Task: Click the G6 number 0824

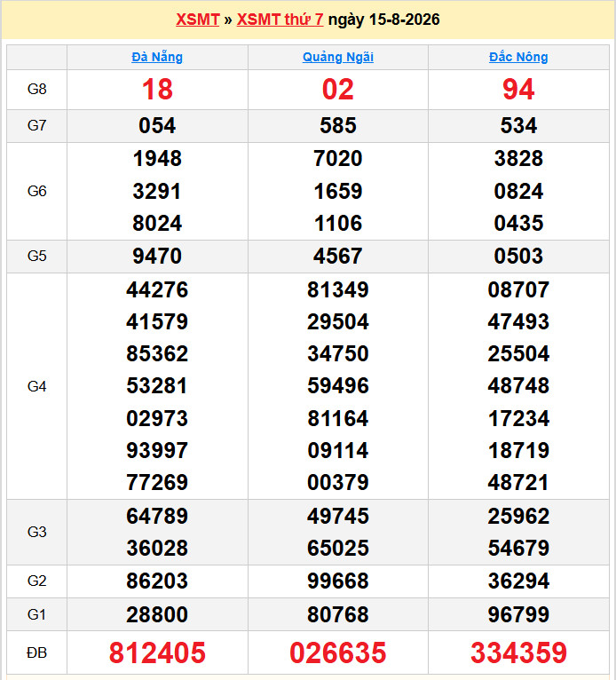Action: tap(518, 191)
